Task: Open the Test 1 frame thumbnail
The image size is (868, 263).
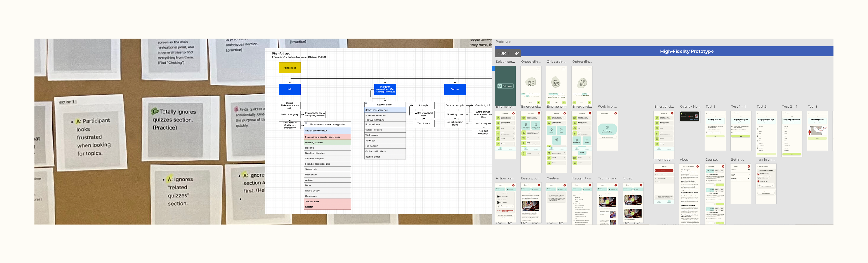Action: [715, 131]
